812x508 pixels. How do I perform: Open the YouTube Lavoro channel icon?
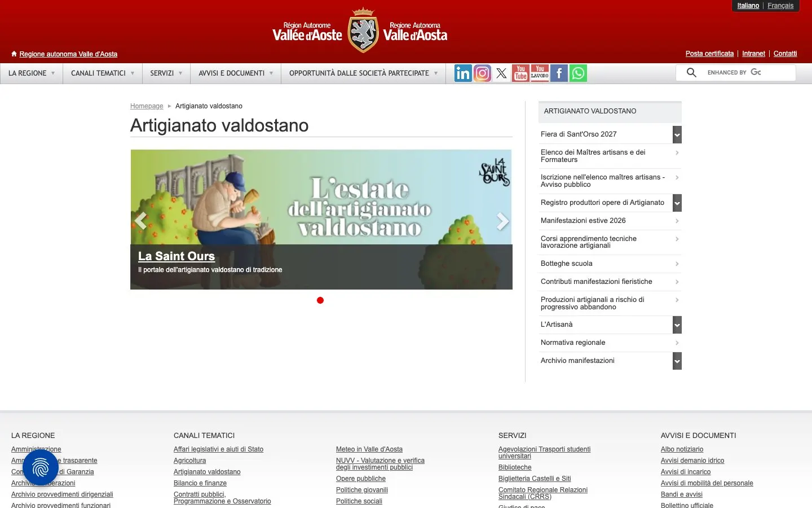click(540, 73)
